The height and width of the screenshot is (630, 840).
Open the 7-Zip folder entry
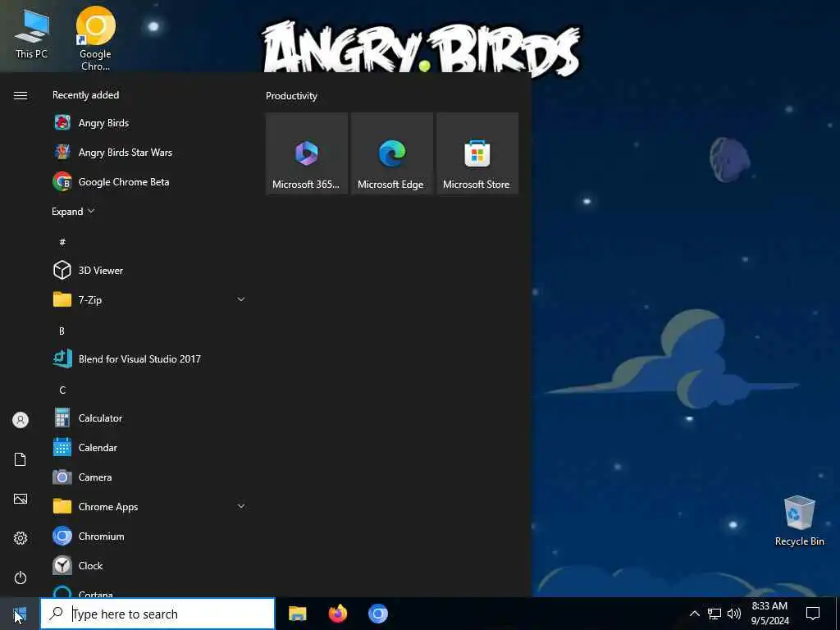tap(150, 299)
